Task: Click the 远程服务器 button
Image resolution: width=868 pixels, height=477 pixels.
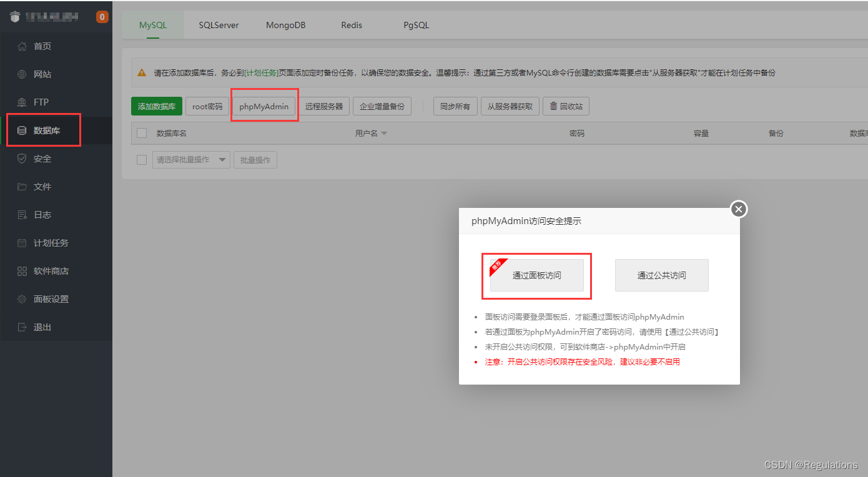Action: pos(324,106)
